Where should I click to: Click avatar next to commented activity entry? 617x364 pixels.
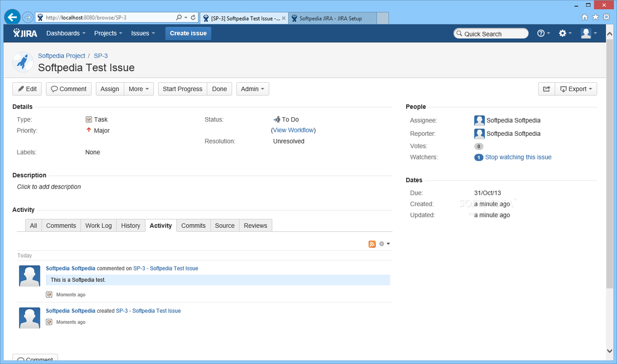coord(29,276)
